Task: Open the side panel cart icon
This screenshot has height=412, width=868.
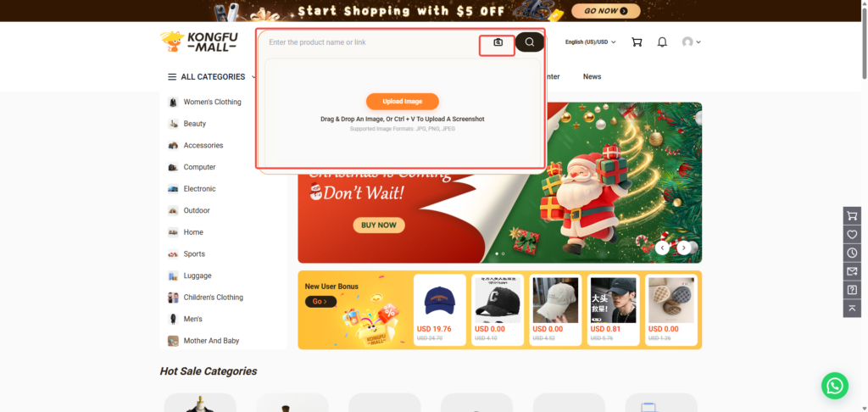Action: [852, 216]
